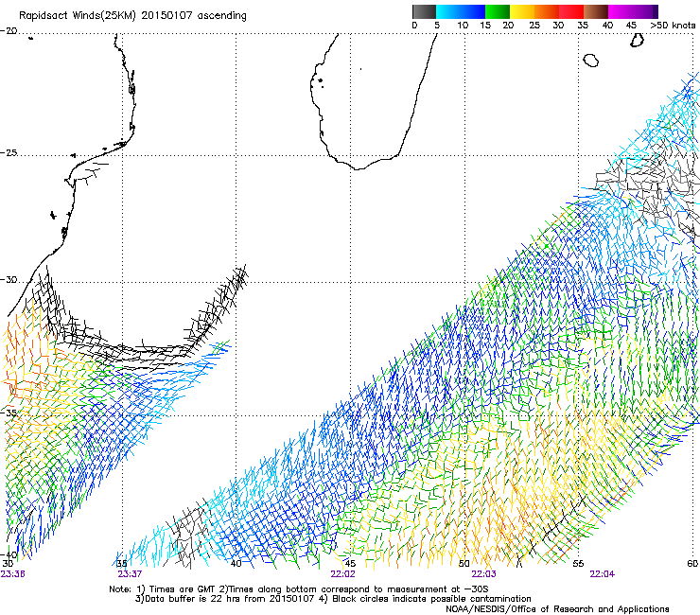Click the purple '22:03' time label
The height and width of the screenshot is (615, 700).
click(x=484, y=574)
